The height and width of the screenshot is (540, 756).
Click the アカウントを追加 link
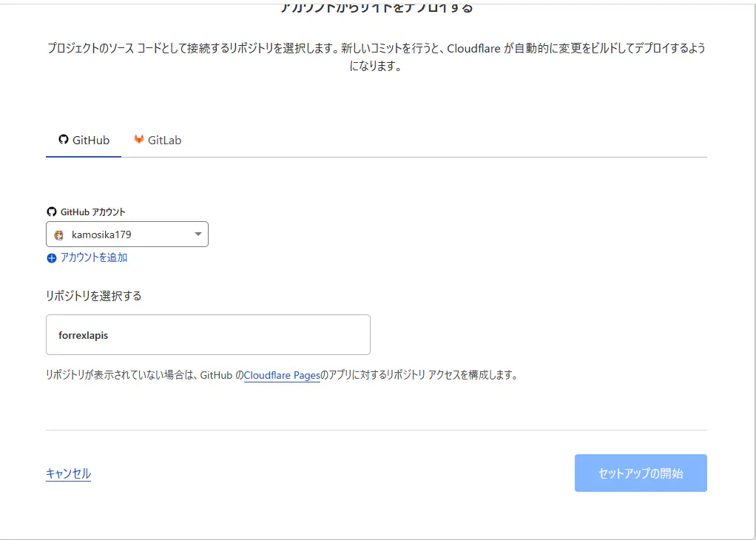tap(93, 257)
